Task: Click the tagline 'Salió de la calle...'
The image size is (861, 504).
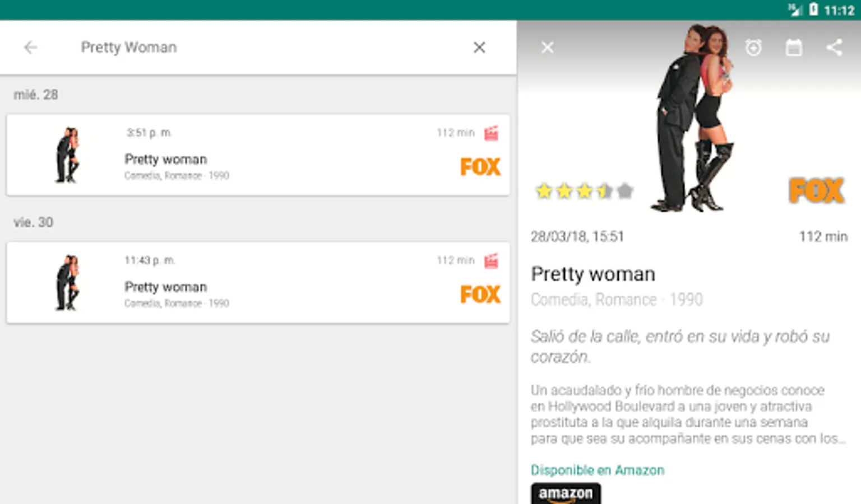Action: click(x=681, y=347)
